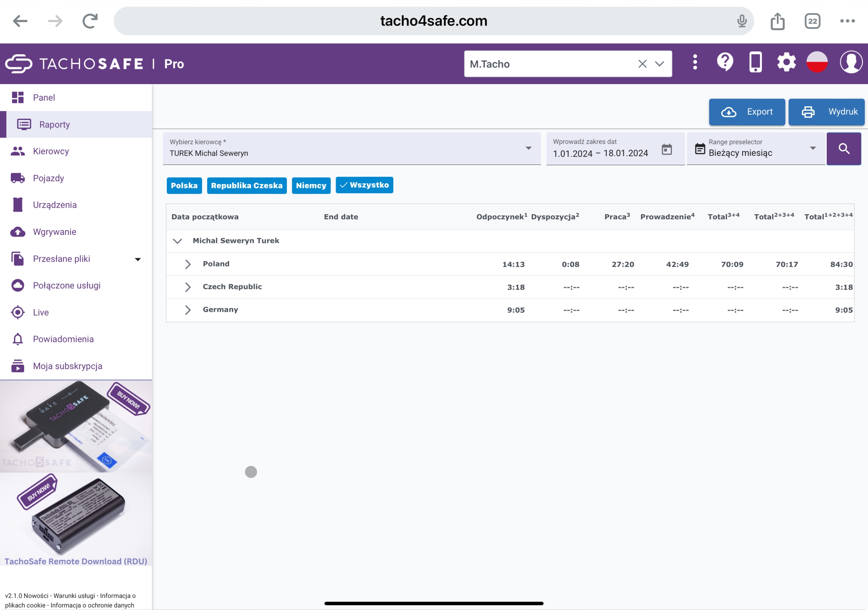Click the Wydruk print button
The width and height of the screenshot is (868, 610).
[x=826, y=112]
